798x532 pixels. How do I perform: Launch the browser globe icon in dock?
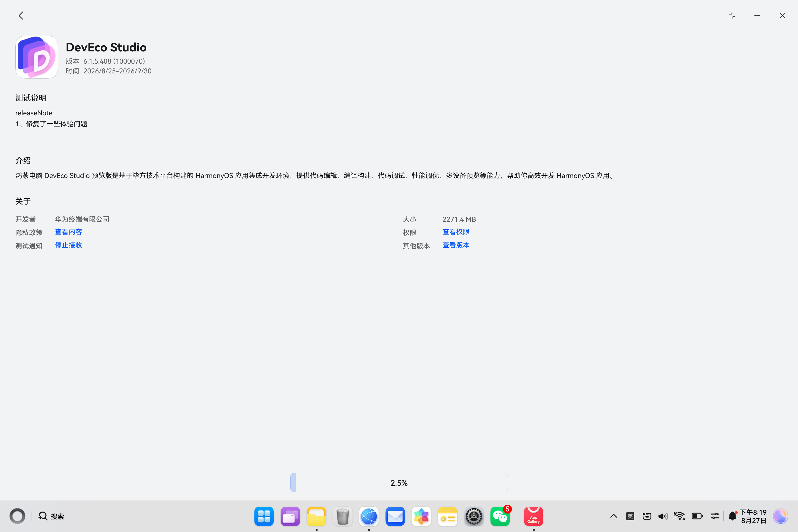tap(369, 516)
